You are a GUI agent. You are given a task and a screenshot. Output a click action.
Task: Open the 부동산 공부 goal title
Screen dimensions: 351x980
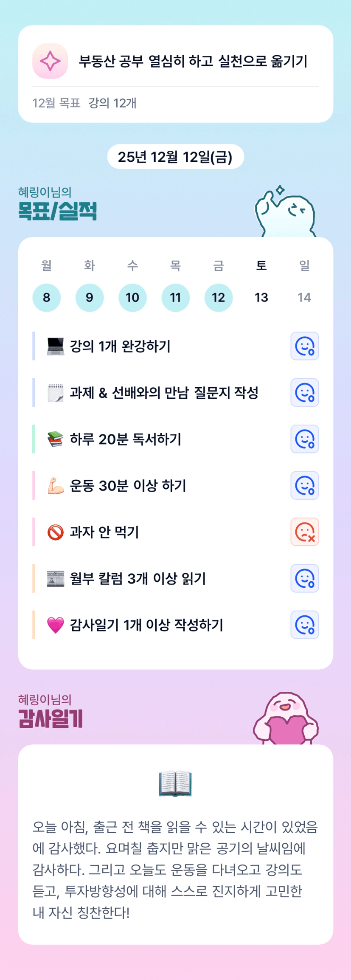pos(193,62)
